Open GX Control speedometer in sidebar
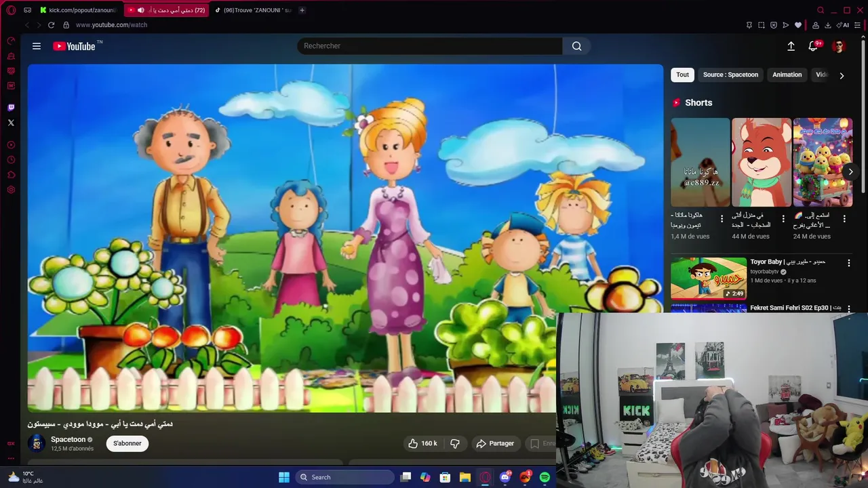Image resolution: width=868 pixels, height=488 pixels. click(11, 41)
